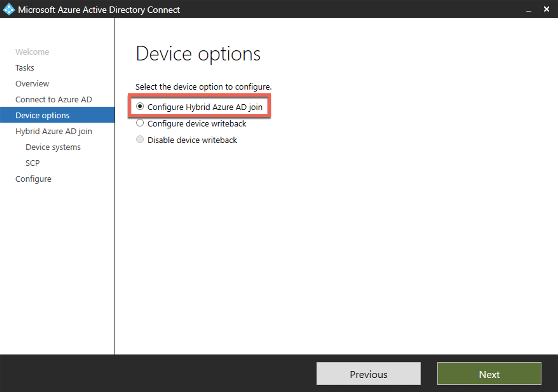Open SCP sub-step in sidebar

tap(33, 163)
